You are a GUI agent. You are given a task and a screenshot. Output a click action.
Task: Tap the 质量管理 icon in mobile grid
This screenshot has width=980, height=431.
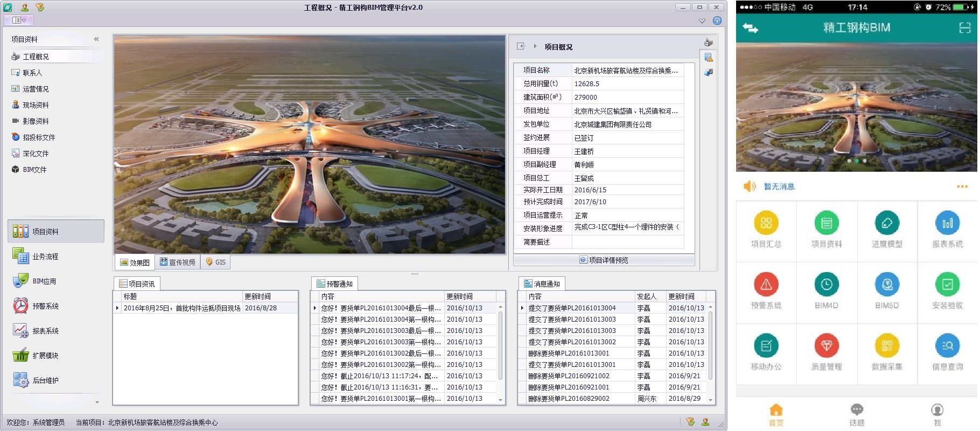(x=827, y=346)
